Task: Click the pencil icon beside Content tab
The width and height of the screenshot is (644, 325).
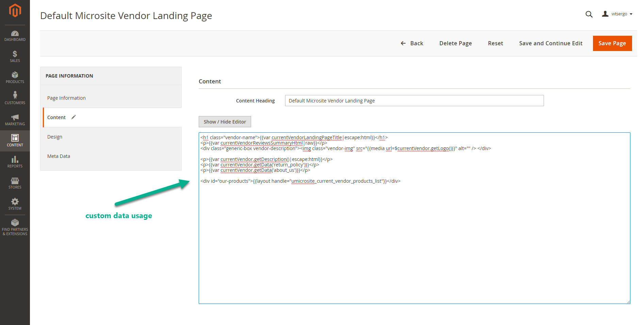Action: point(73,117)
